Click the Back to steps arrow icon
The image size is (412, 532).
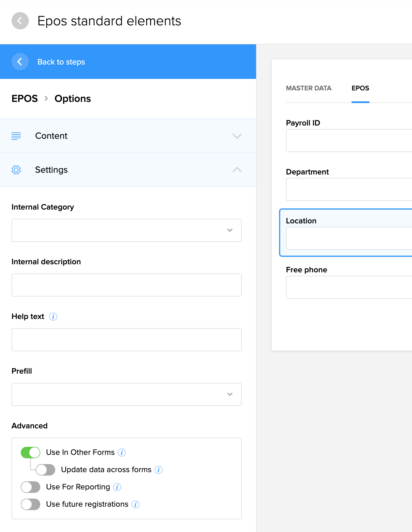(20, 62)
